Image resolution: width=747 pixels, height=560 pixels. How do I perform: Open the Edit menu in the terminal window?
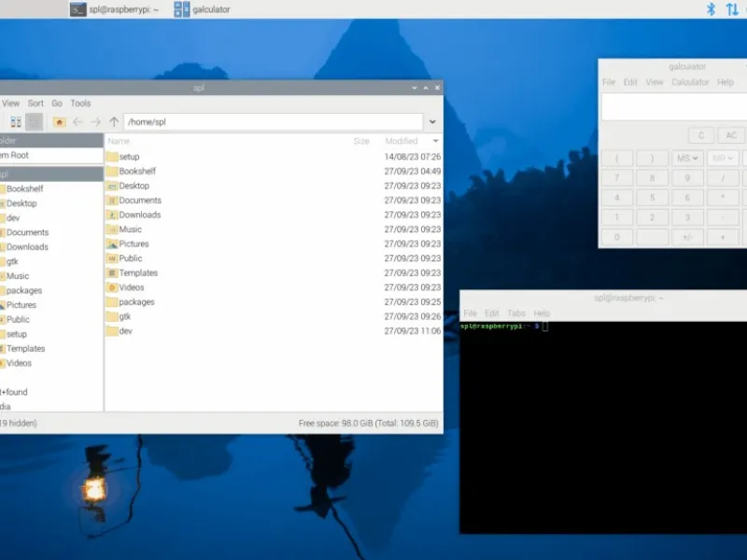(x=492, y=314)
